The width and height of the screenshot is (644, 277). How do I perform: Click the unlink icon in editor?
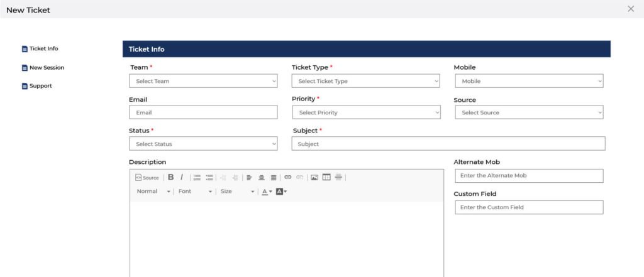tap(300, 177)
